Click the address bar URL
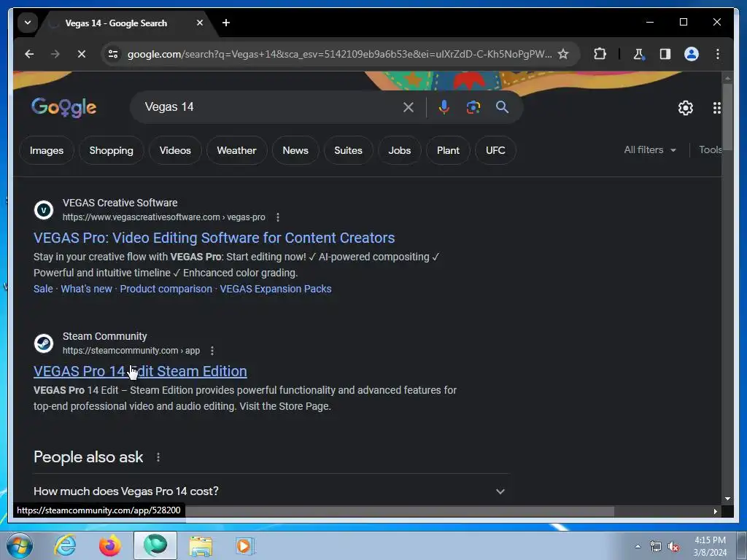The height and width of the screenshot is (560, 747). 339,54
